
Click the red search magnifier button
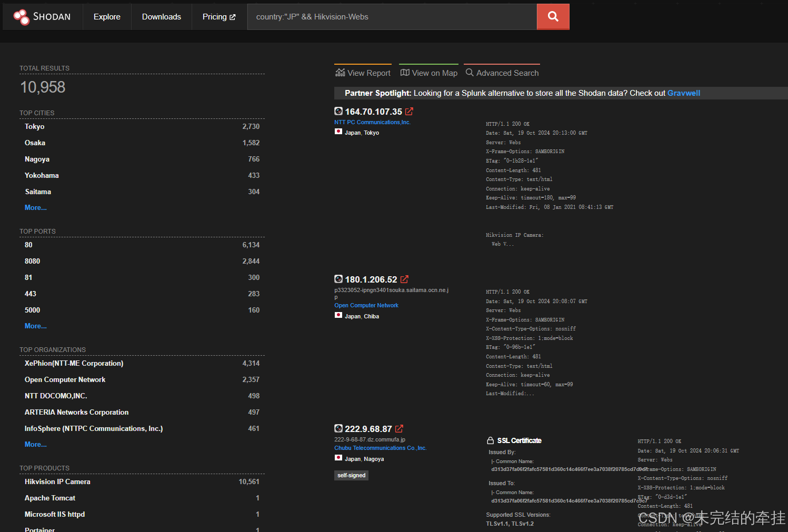[553, 17]
